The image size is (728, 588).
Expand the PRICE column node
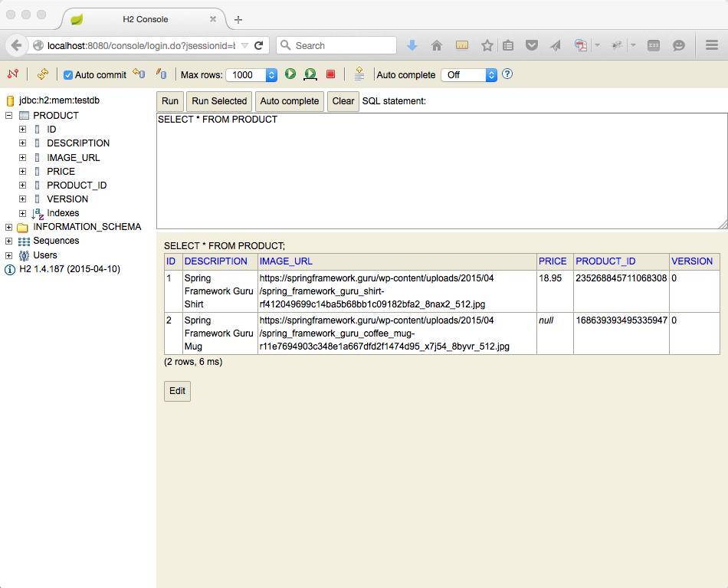tap(22, 172)
